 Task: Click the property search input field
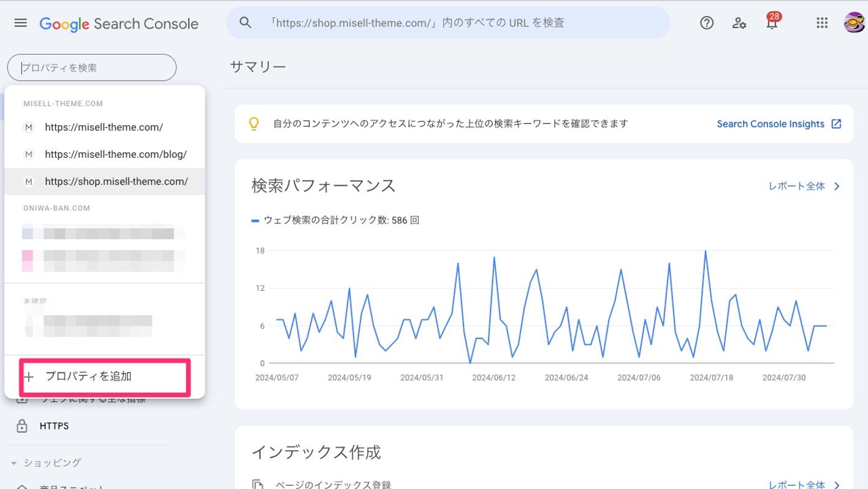[92, 67]
